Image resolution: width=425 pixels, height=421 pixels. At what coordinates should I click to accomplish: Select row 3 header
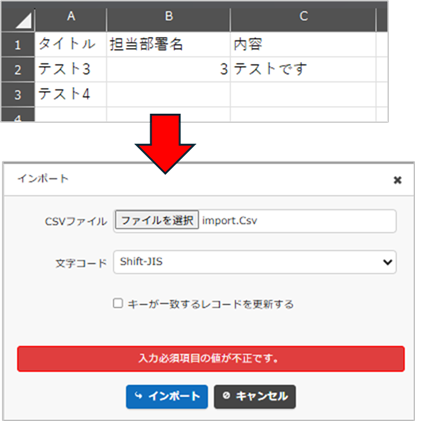(x=18, y=94)
